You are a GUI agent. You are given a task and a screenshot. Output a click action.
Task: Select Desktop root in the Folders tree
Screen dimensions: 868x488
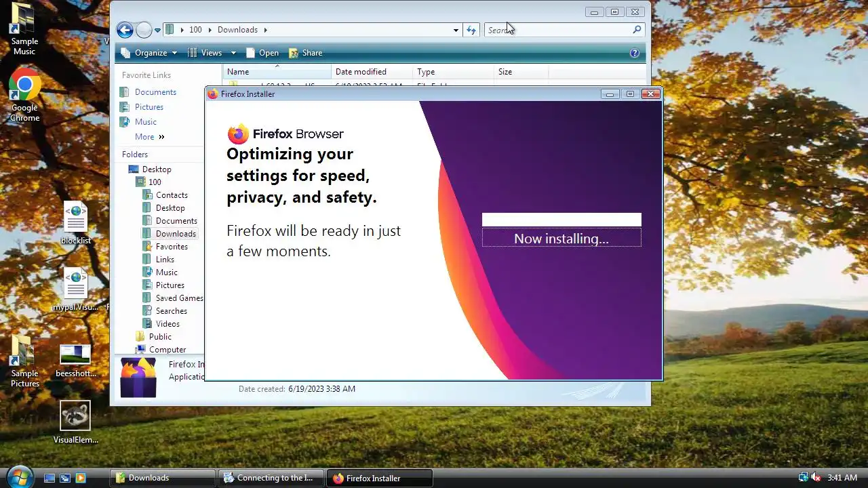[157, 169]
